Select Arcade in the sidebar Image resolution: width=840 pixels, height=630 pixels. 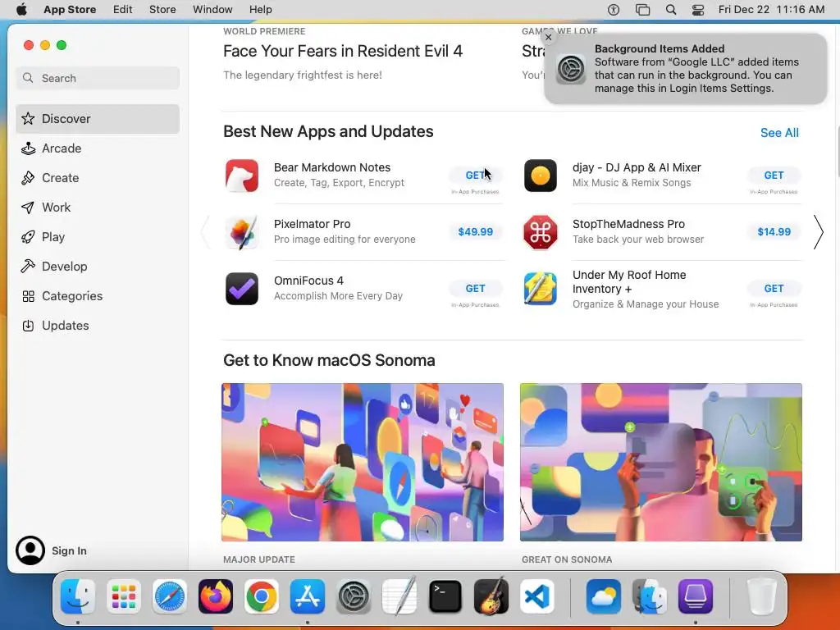coord(98,148)
